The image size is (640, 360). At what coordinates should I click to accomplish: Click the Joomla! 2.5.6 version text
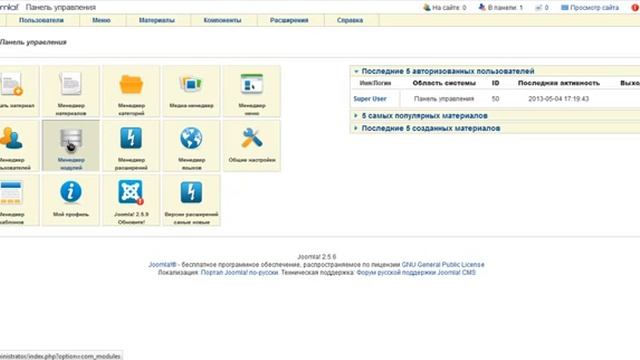(317, 257)
